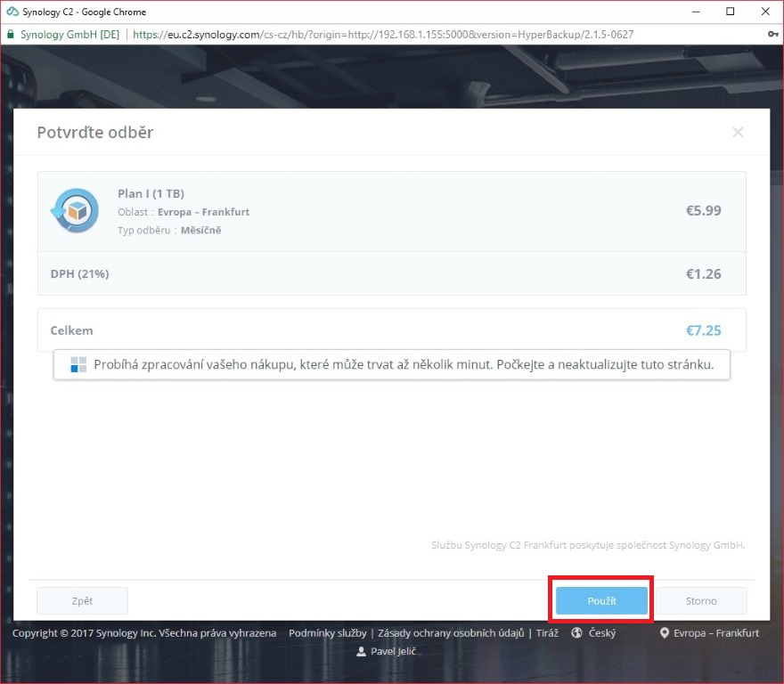This screenshot has height=684, width=784.
Task: Click the Měsíčně subscription type value
Action: (201, 231)
